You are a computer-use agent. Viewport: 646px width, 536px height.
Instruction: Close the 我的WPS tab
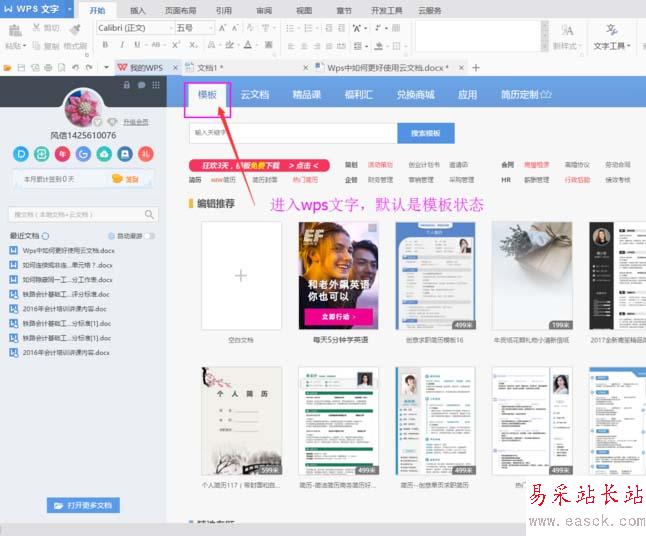coord(175,68)
